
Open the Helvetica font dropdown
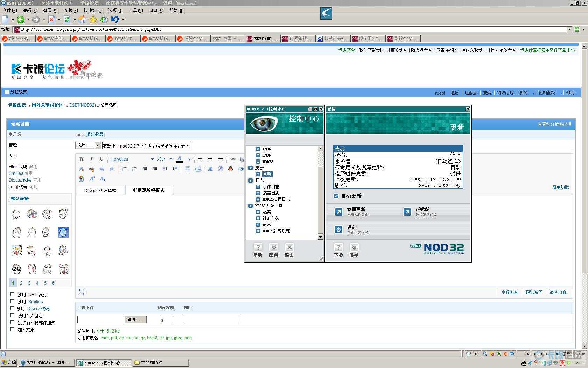[x=152, y=159]
